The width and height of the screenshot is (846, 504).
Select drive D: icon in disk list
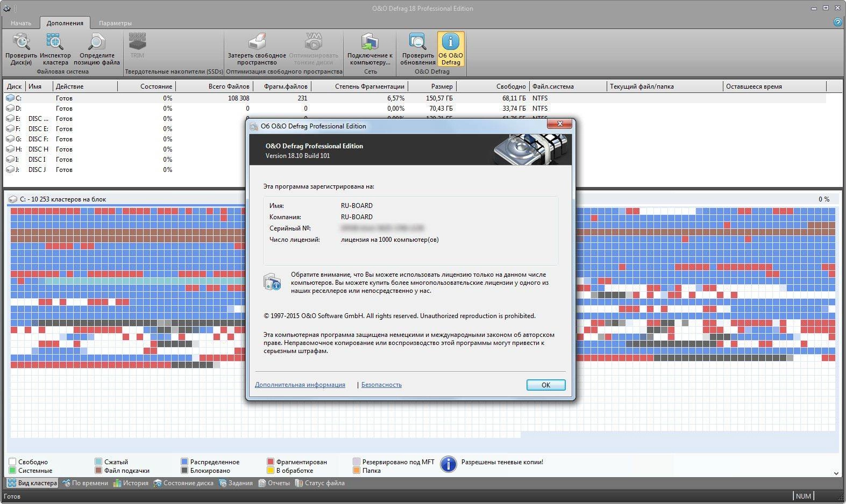10,109
